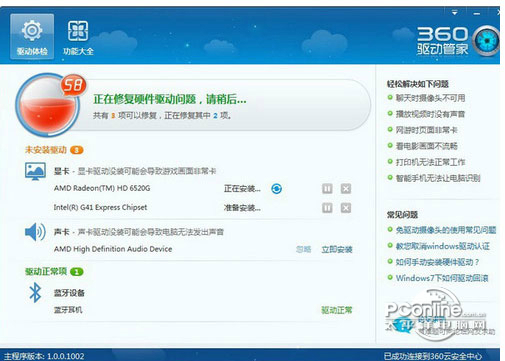Switch to 功能大全 tab
The height and width of the screenshot is (361, 505).
click(78, 37)
